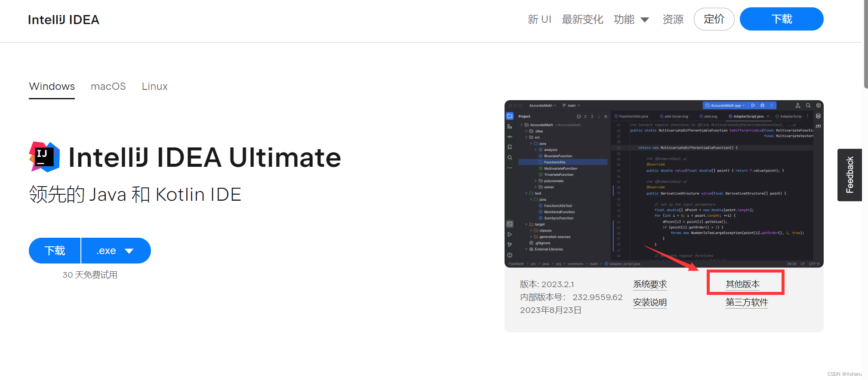Image resolution: width=868 pixels, height=380 pixels.
Task: Open the .exe installer format dropdown
Action: tap(116, 251)
